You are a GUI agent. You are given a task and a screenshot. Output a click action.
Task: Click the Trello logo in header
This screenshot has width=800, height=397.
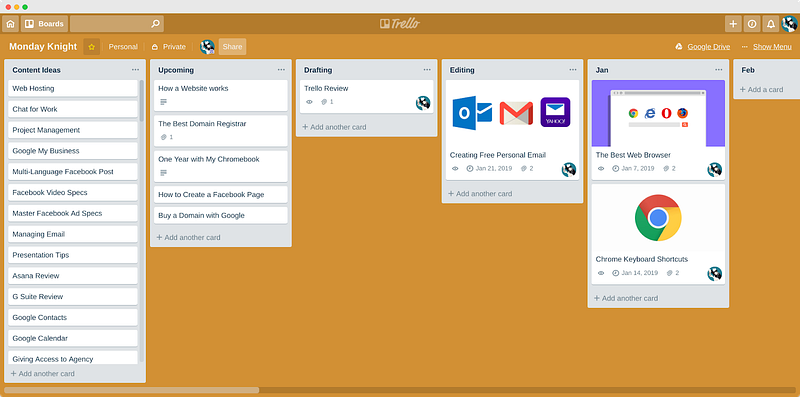399,23
